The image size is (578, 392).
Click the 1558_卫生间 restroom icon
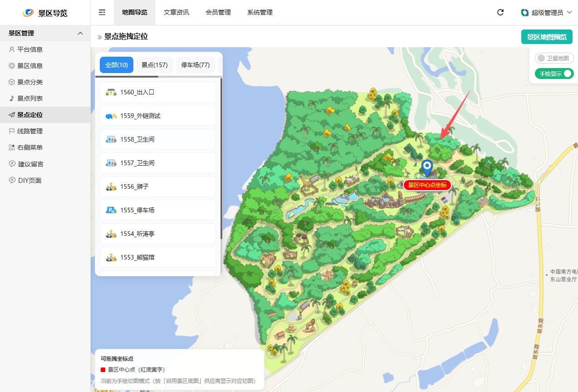[x=111, y=139]
